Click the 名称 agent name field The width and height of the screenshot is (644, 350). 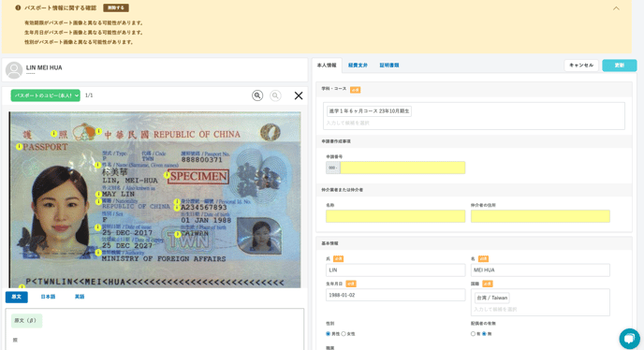coord(396,216)
